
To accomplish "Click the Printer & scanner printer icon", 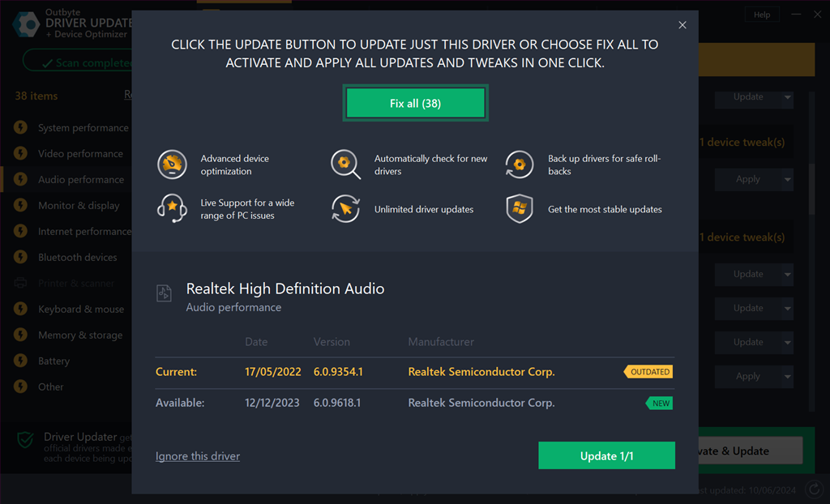I will 20,284.
